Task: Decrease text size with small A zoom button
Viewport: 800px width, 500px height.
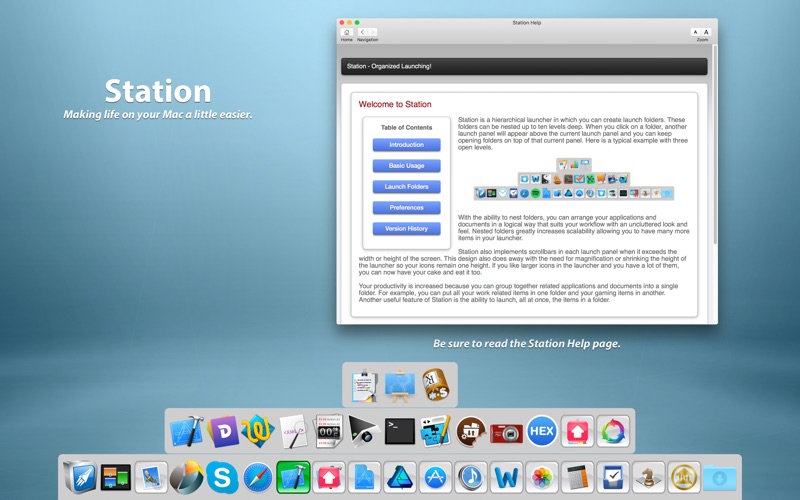Action: coord(695,32)
